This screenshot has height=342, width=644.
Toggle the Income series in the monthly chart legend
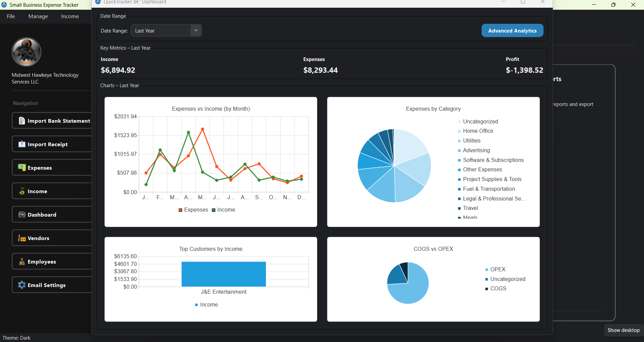223,210
